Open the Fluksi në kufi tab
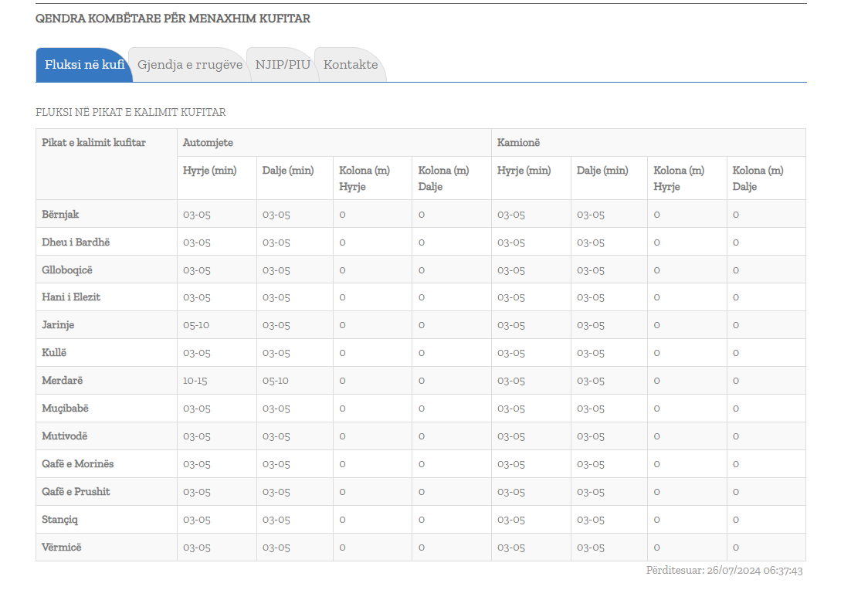Image resolution: width=868 pixels, height=590 pixels. (x=84, y=65)
